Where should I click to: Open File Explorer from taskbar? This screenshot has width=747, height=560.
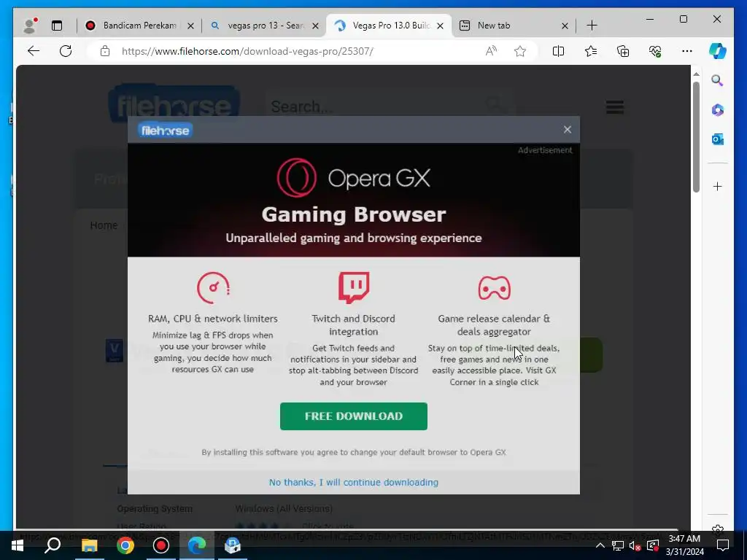[89, 545]
